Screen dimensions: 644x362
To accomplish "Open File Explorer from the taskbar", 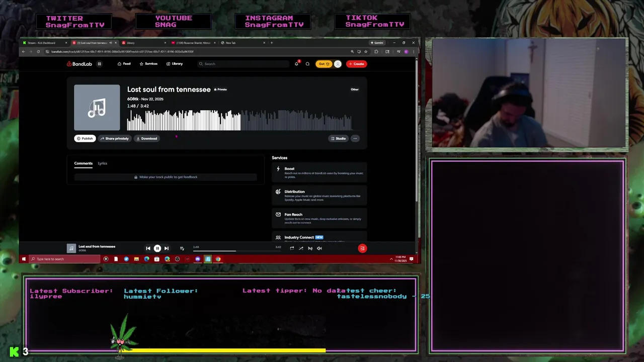I will coord(136,259).
